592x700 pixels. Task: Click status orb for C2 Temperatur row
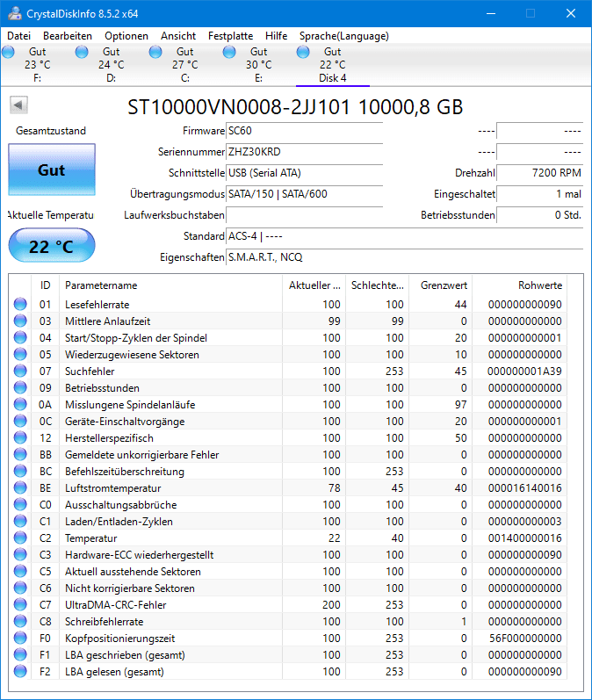(x=20, y=538)
